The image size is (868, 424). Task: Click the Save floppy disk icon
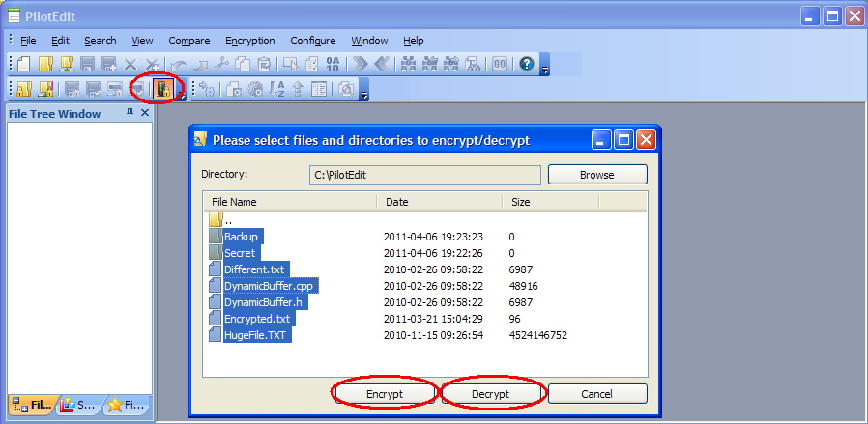87,64
